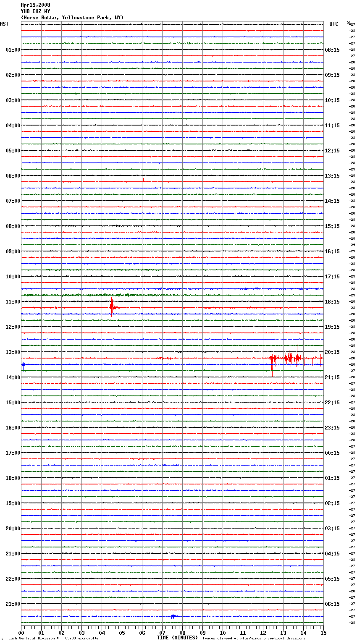
Task: Select the 22:00 MST row label
Action: (x=13, y=579)
